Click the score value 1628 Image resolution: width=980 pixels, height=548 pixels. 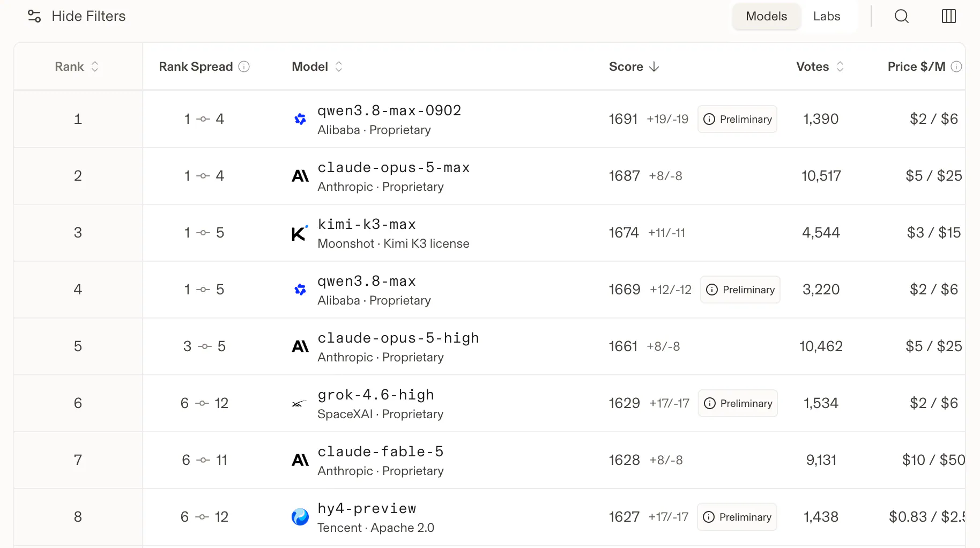tap(624, 460)
